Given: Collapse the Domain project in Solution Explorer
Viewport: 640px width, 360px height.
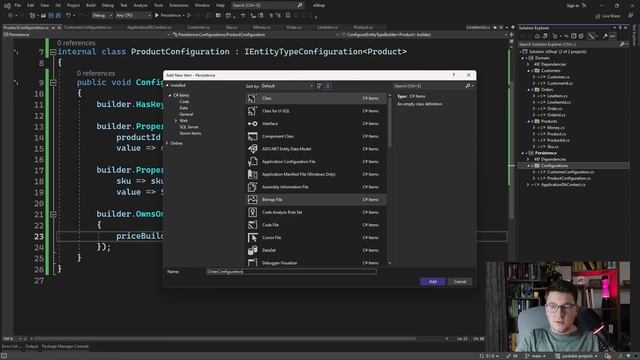Looking at the screenshot, I should [522, 58].
